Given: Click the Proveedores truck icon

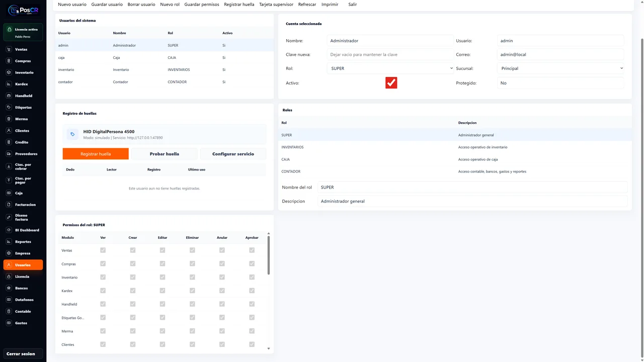Looking at the screenshot, I should pos(9,153).
